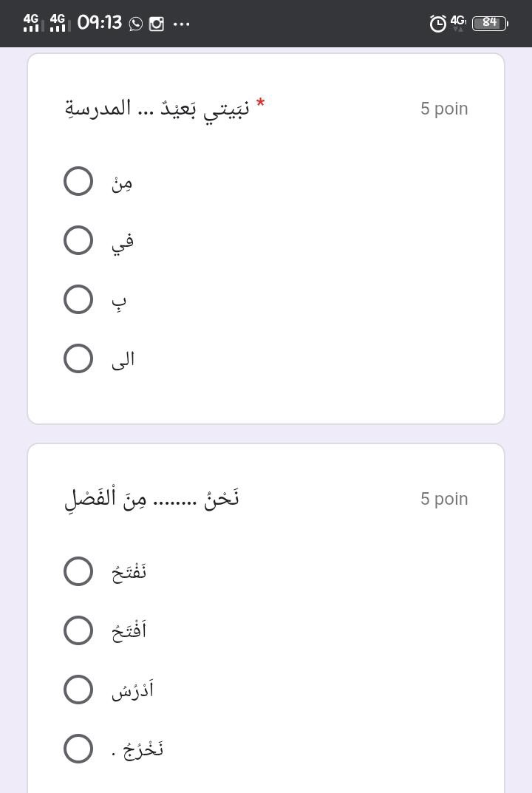Tap the red required asterisk
The height and width of the screenshot is (793, 532).
[x=260, y=105]
